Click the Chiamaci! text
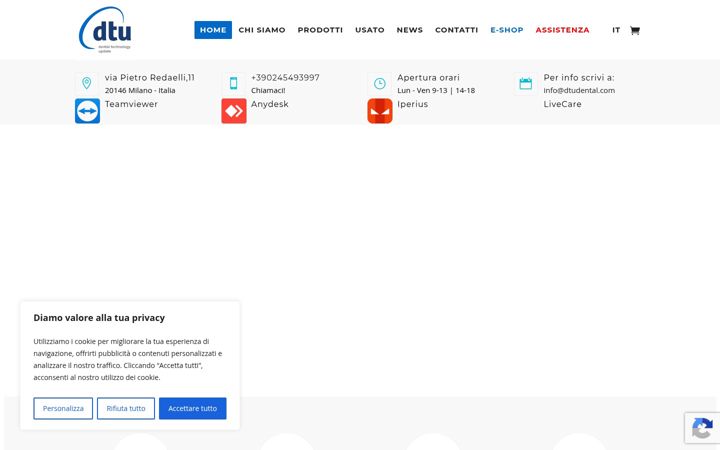The height and width of the screenshot is (450, 720). click(268, 90)
